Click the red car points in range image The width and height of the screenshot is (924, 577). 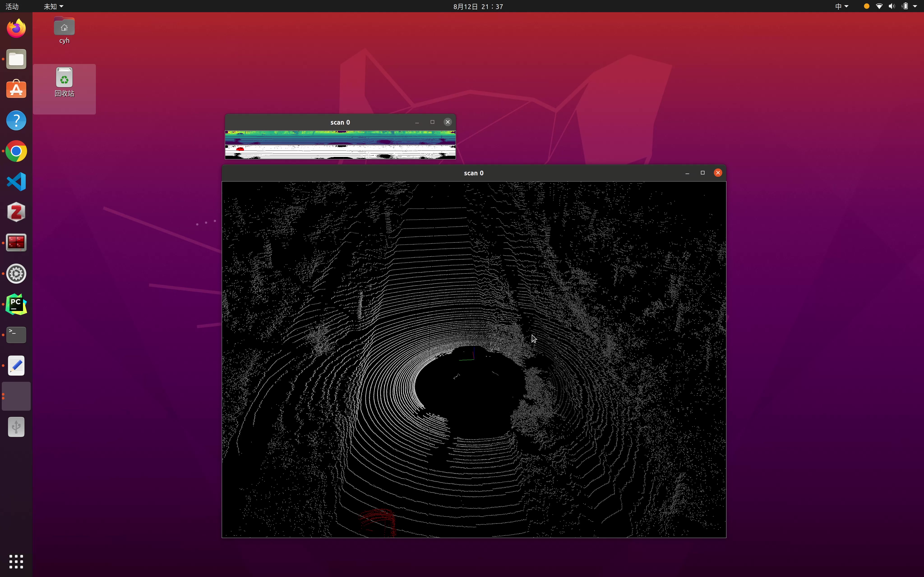[x=240, y=149]
